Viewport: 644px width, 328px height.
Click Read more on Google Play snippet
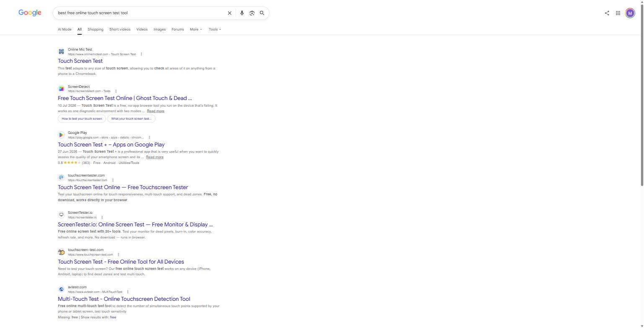click(155, 157)
